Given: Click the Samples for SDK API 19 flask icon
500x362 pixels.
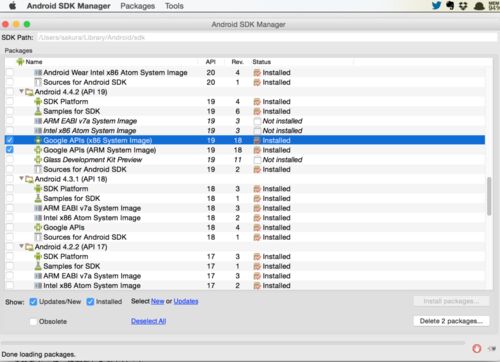Looking at the screenshot, I should click(38, 111).
